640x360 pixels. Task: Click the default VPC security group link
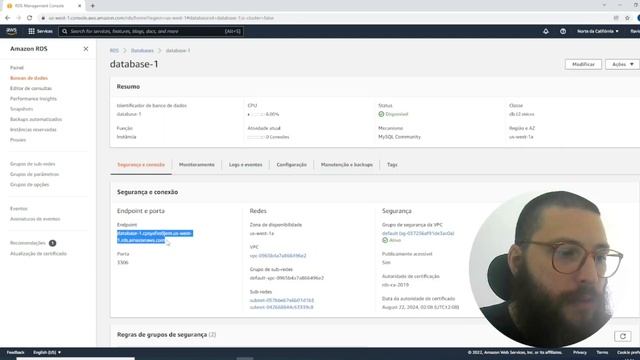point(418,233)
